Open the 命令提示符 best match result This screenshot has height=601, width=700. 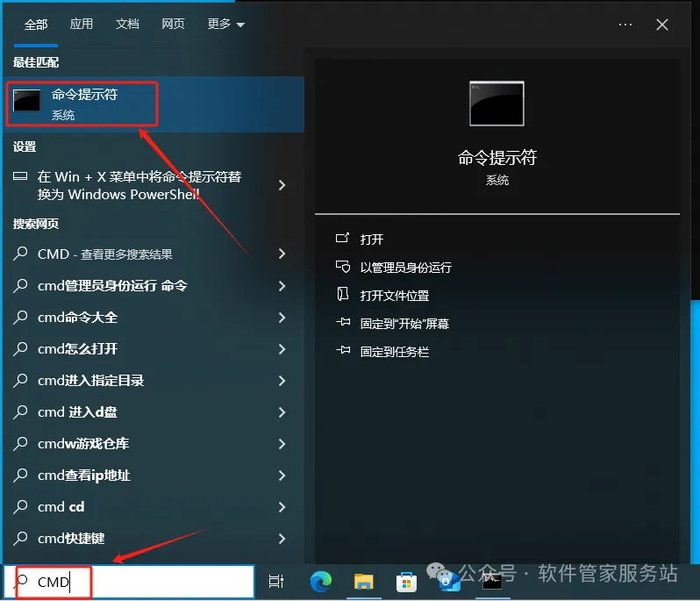154,104
